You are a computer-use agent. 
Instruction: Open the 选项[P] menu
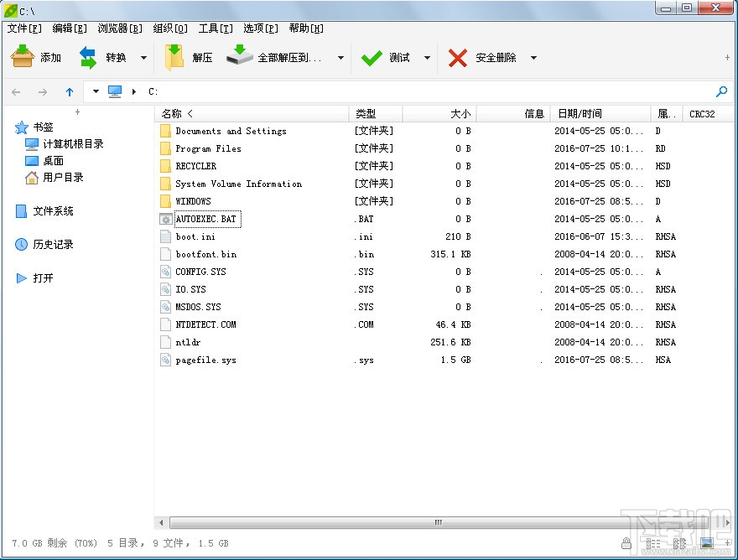coord(261,29)
